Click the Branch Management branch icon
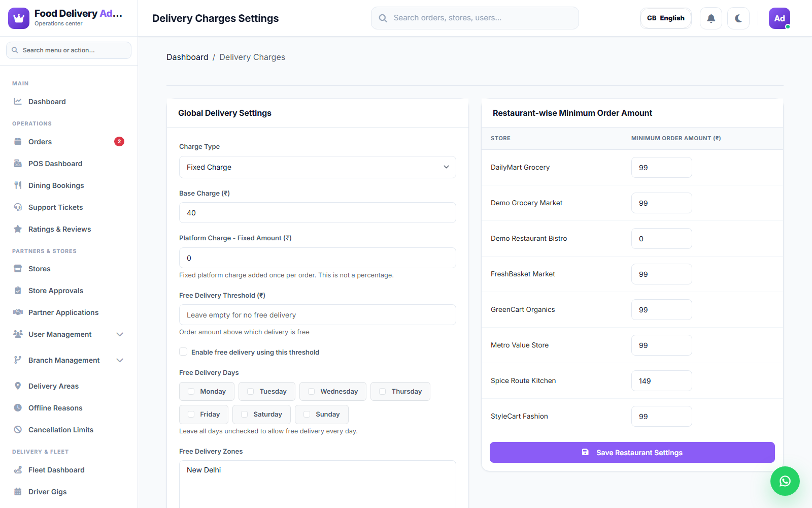Image resolution: width=812 pixels, height=508 pixels. click(18, 360)
